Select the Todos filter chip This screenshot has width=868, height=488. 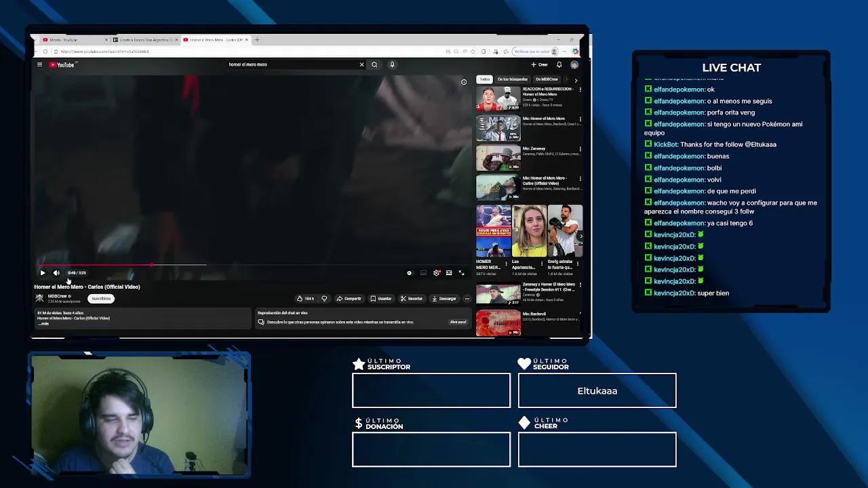[x=484, y=79]
